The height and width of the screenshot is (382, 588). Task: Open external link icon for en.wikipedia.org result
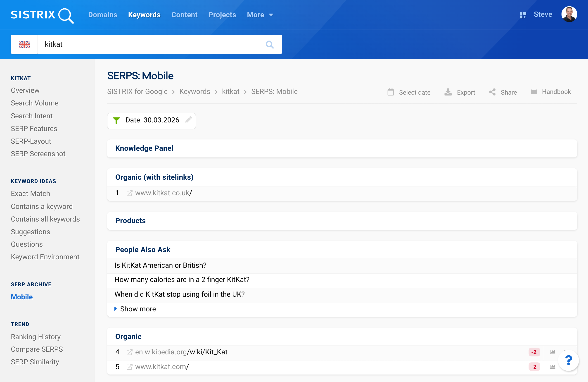129,352
